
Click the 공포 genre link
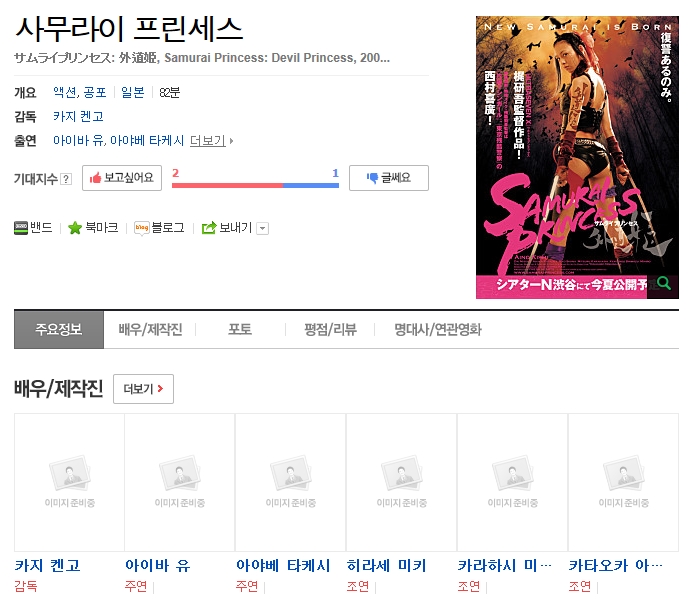pos(95,92)
